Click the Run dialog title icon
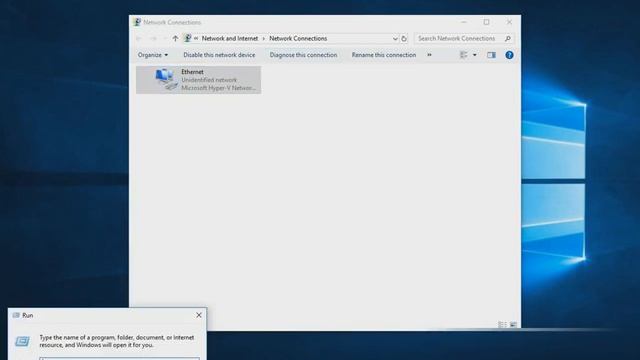The width and height of the screenshot is (640, 360). pyautogui.click(x=16, y=315)
